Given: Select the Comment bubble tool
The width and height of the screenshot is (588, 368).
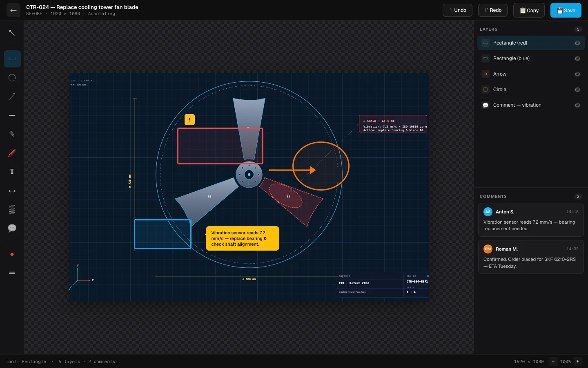Looking at the screenshot, I should point(12,228).
